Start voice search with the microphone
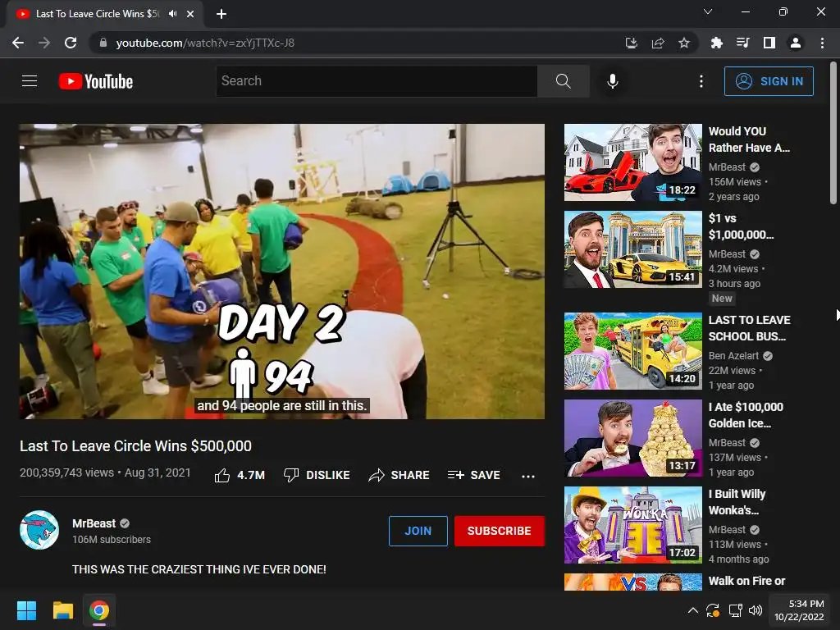840x630 pixels. pyautogui.click(x=612, y=81)
